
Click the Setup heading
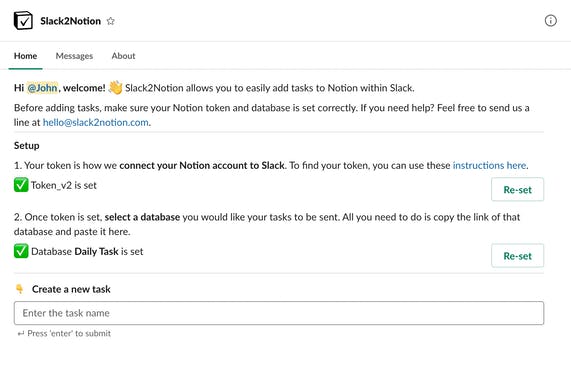[x=27, y=146]
